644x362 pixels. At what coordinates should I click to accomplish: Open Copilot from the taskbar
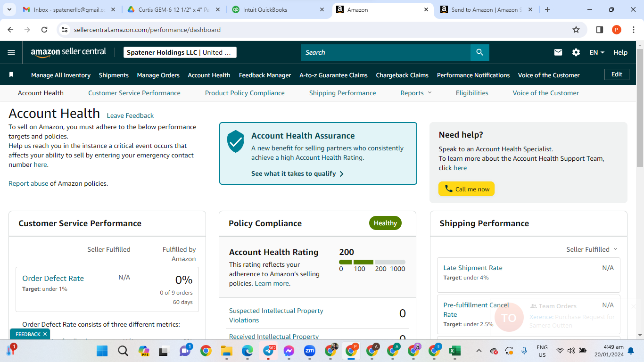(x=144, y=351)
